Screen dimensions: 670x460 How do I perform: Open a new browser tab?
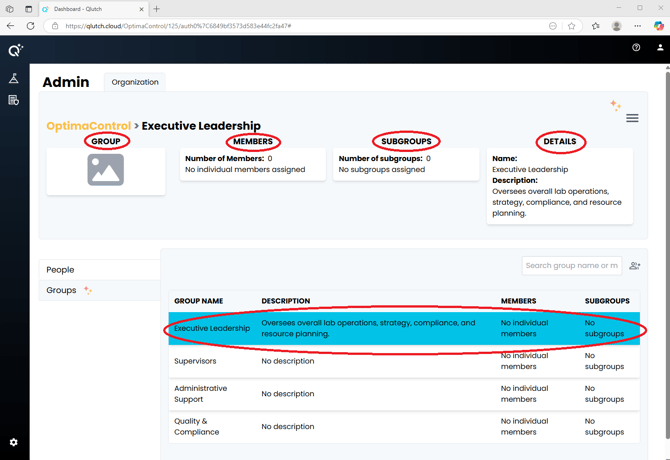156,9
